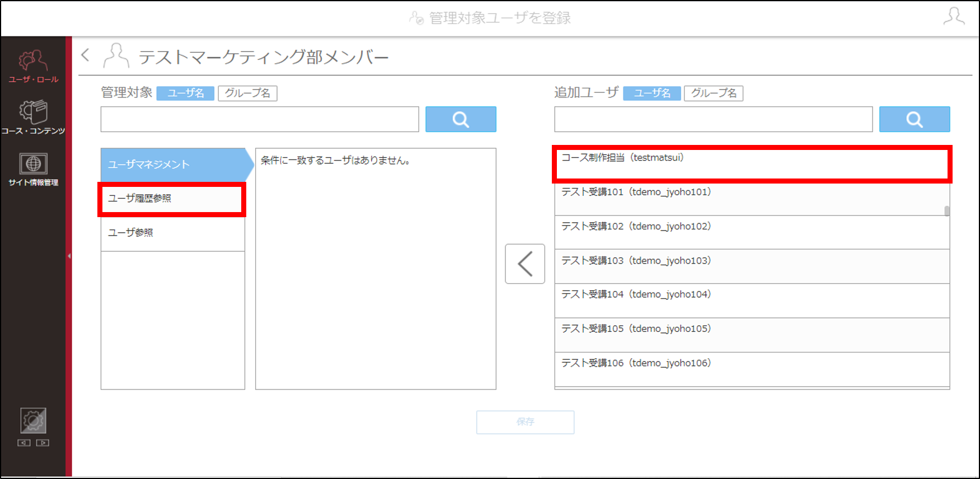Click the 追加ユーザ list scrollbar thumb
This screenshot has width=980, height=479.
tap(947, 211)
